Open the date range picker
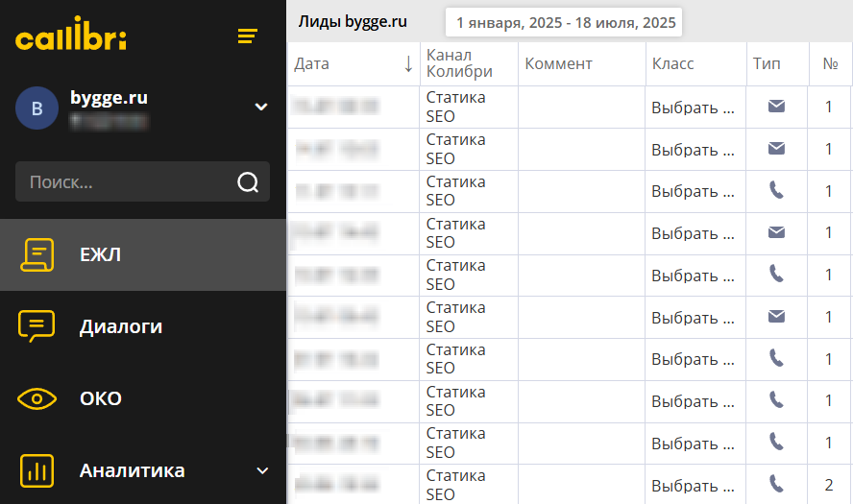The width and height of the screenshot is (853, 504). point(565,22)
